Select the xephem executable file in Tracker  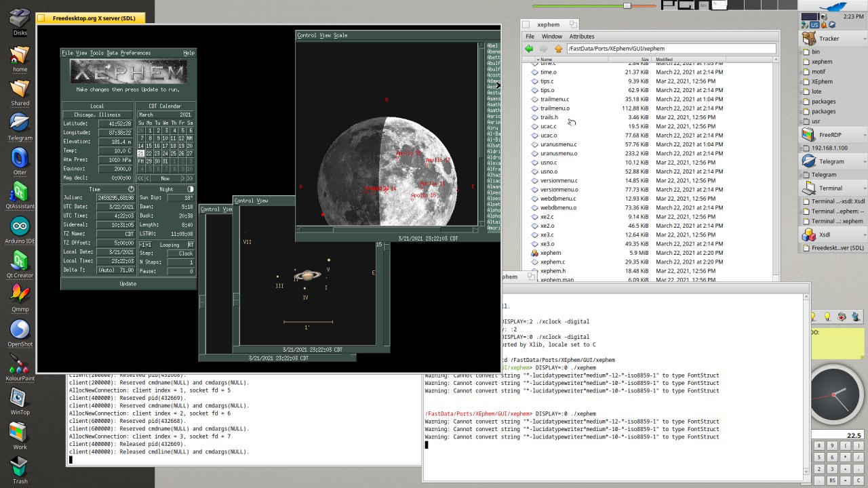550,253
